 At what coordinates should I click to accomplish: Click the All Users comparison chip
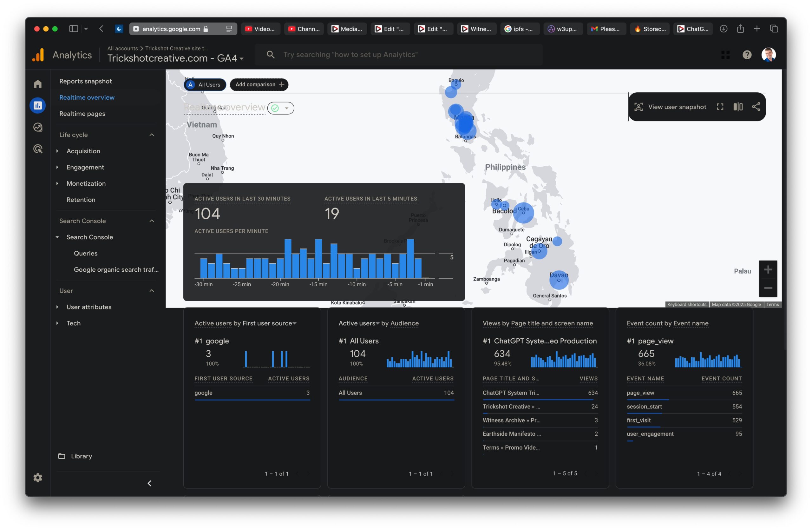tap(205, 85)
